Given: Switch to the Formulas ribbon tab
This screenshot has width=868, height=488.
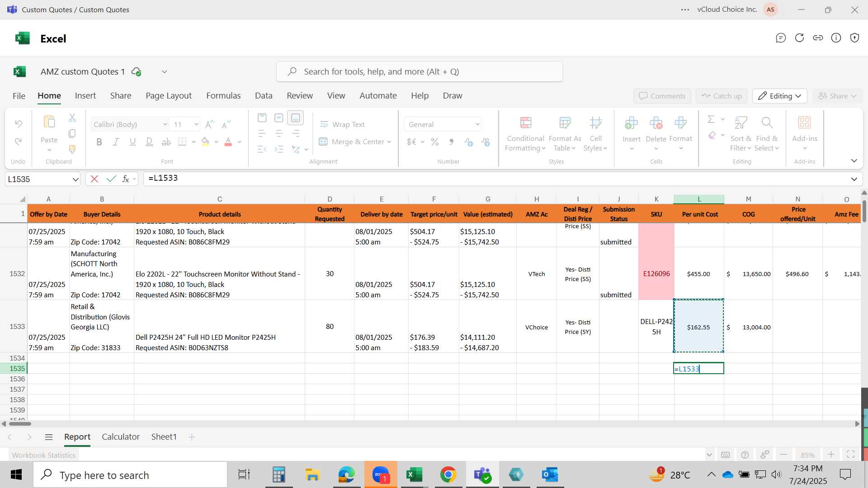Looking at the screenshot, I should coord(223,96).
